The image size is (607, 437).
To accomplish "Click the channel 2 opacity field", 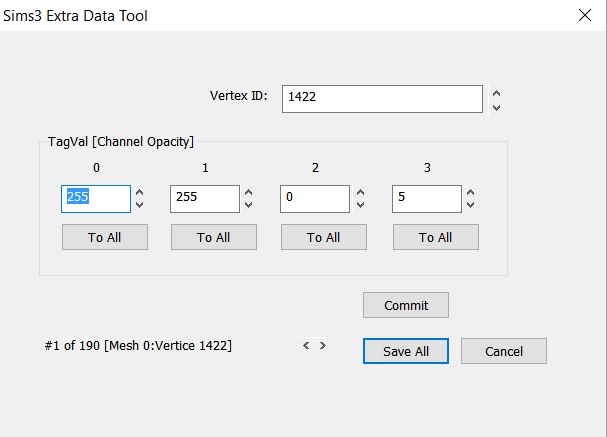I will (x=315, y=199).
